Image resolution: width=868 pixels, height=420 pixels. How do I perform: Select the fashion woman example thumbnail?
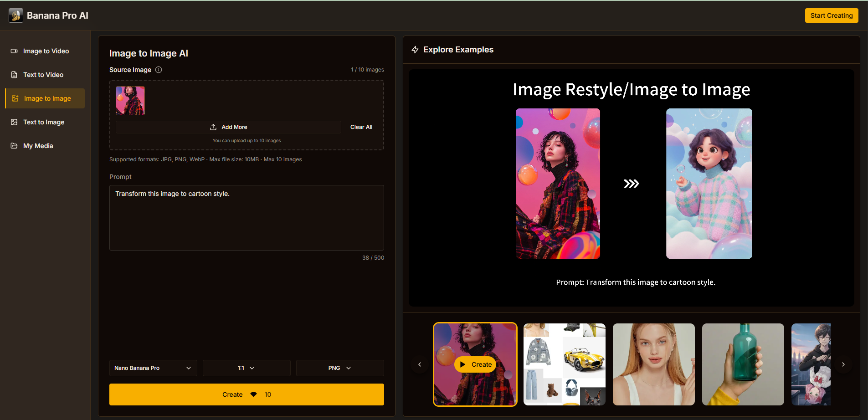pyautogui.click(x=475, y=364)
